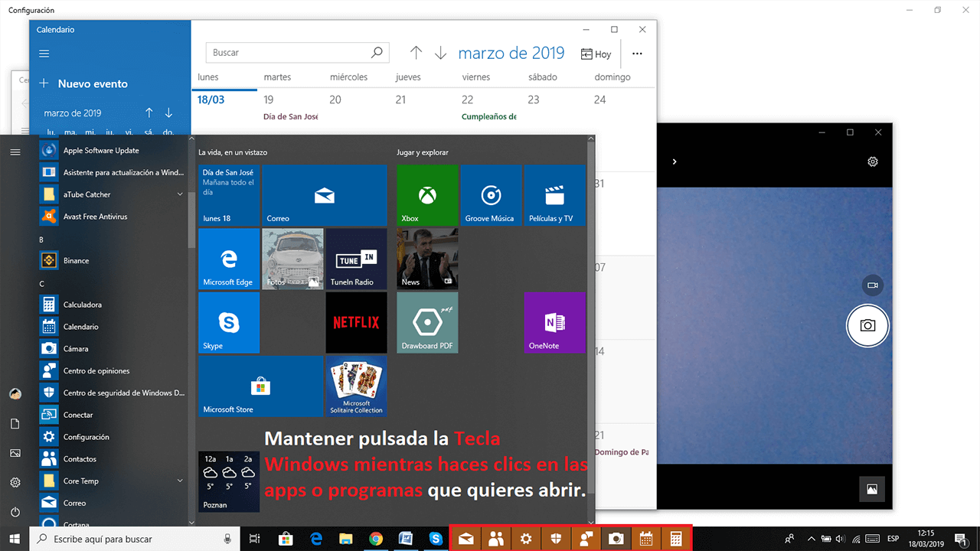The image size is (980, 551).
Task: Toggle the Calendar app navigation hamburger
Action: click(44, 54)
